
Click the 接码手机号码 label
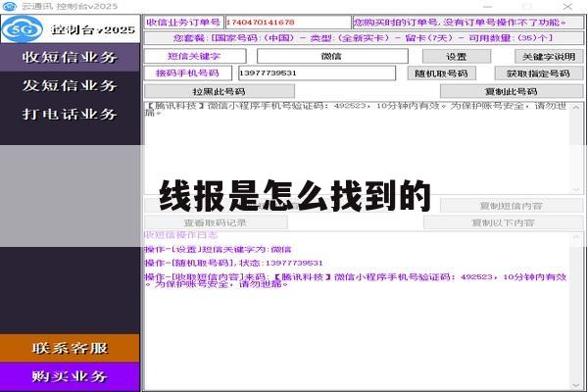(188, 73)
